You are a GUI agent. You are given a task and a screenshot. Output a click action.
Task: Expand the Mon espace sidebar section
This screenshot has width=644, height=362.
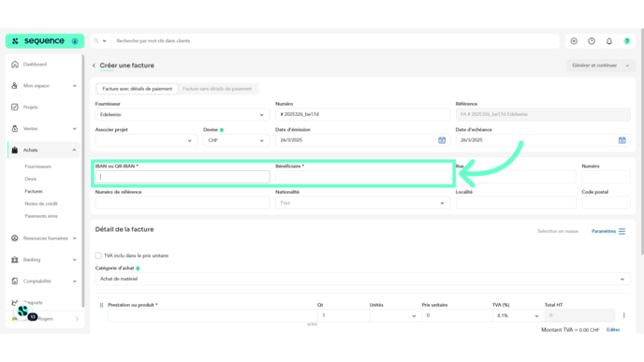[74, 86]
